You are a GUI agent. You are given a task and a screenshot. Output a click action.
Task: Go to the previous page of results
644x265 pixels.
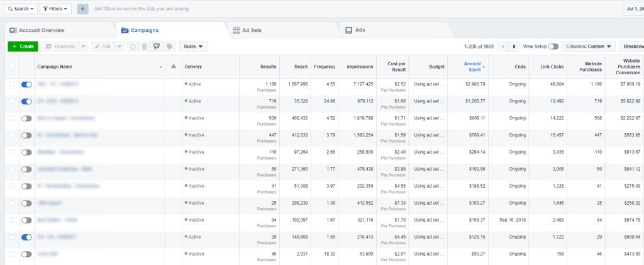502,46
